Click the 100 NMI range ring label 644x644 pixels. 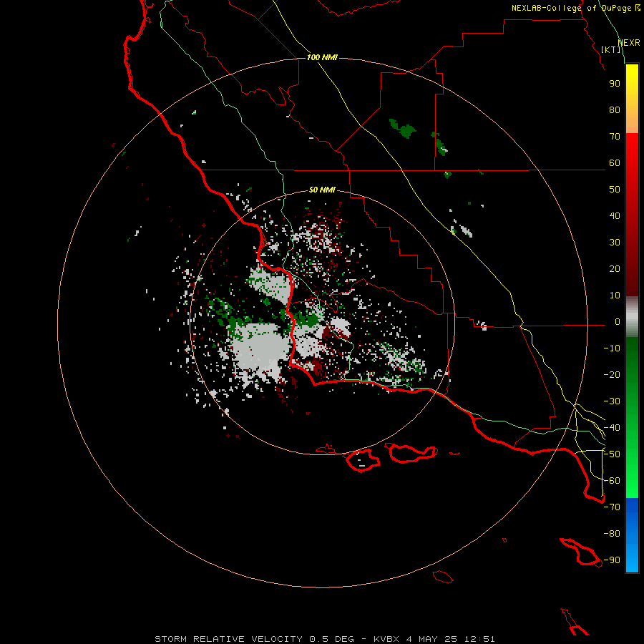pos(322,57)
